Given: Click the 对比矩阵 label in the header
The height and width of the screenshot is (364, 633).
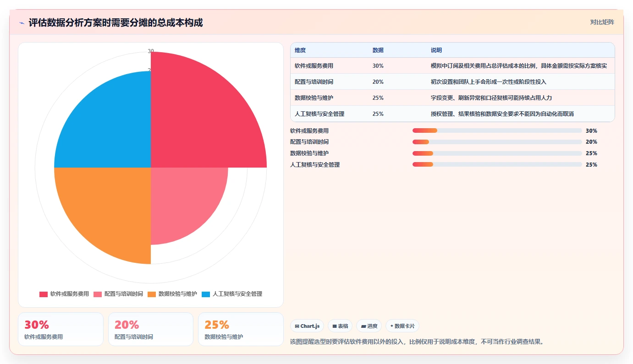Looking at the screenshot, I should tap(602, 22).
